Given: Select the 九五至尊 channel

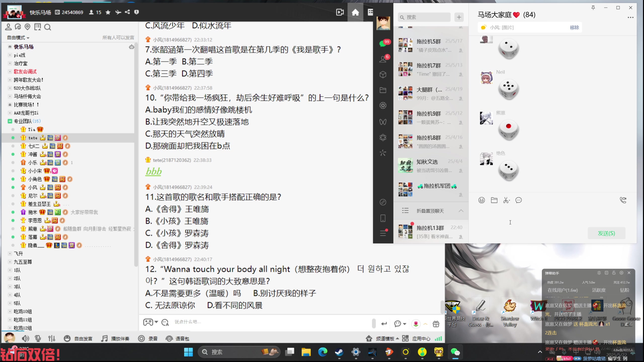Looking at the screenshot, I should point(23,262).
